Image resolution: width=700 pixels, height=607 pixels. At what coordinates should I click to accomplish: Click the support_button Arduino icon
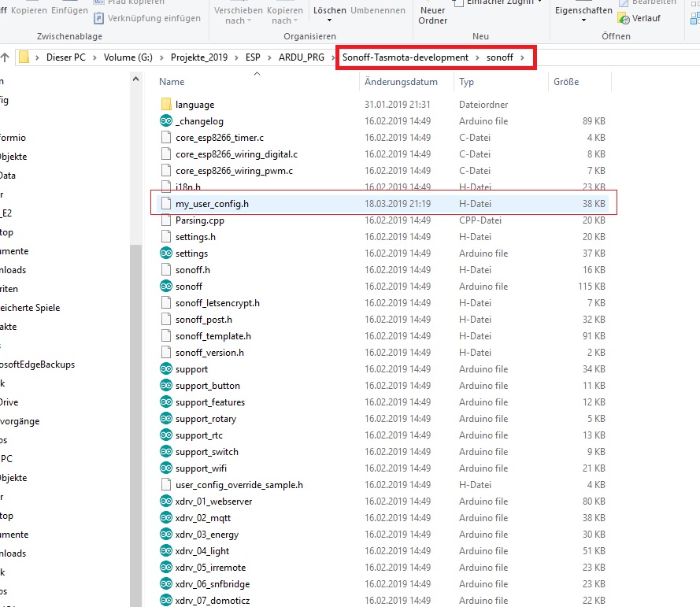166,385
